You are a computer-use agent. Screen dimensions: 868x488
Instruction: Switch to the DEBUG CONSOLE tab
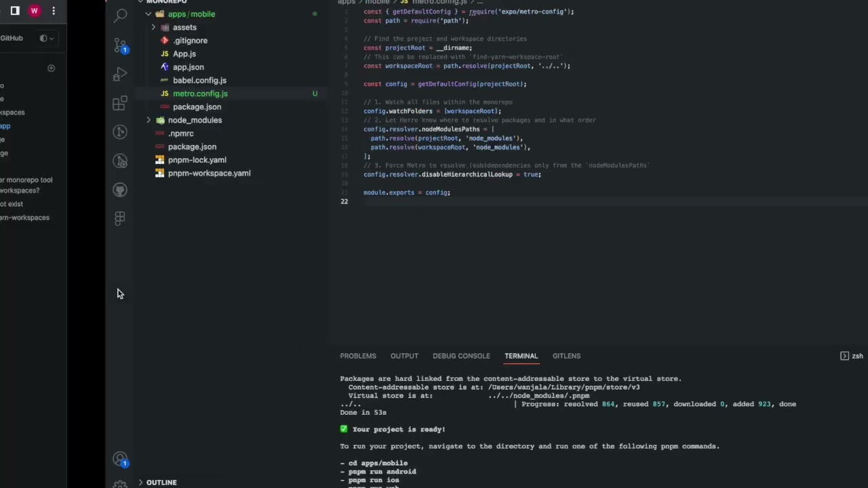(461, 356)
